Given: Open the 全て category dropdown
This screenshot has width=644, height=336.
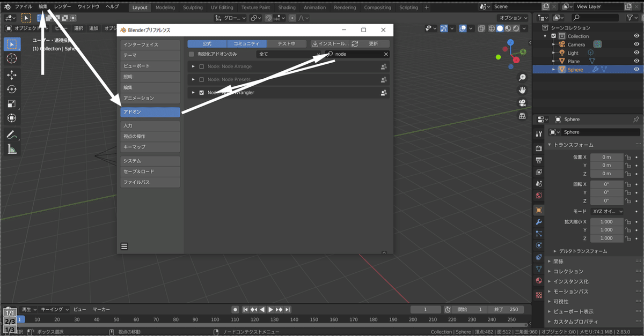Looking at the screenshot, I should (x=288, y=54).
